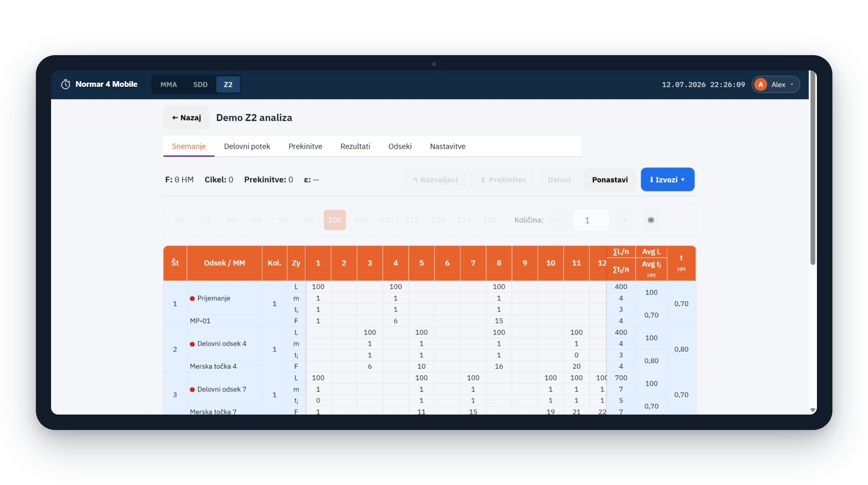
Task: Select performance rating 130
Action: [x=490, y=220]
